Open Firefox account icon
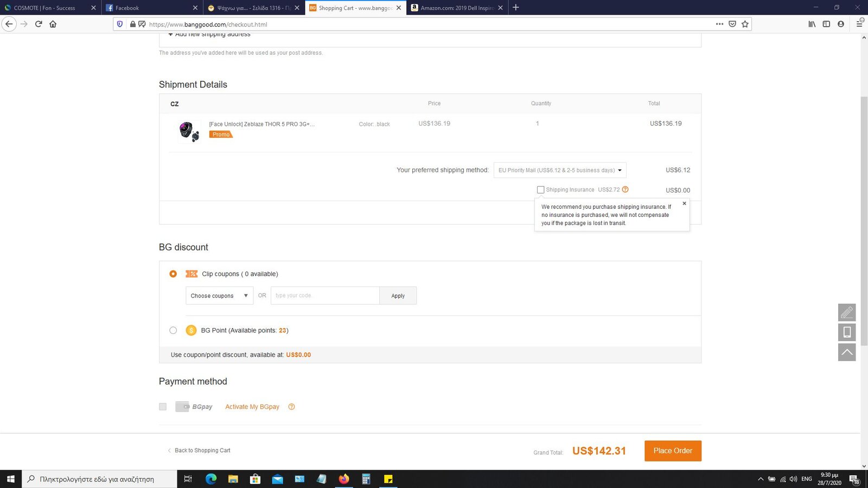Screen dimensions: 868x488 pyautogui.click(x=841, y=24)
